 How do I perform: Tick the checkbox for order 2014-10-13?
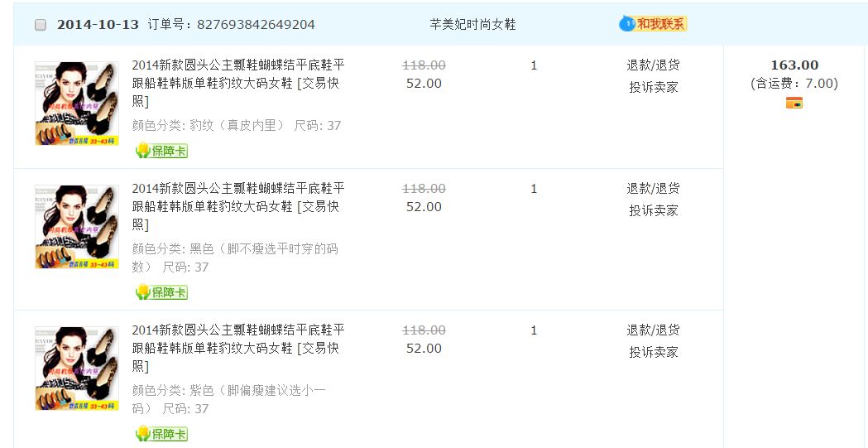(41, 25)
